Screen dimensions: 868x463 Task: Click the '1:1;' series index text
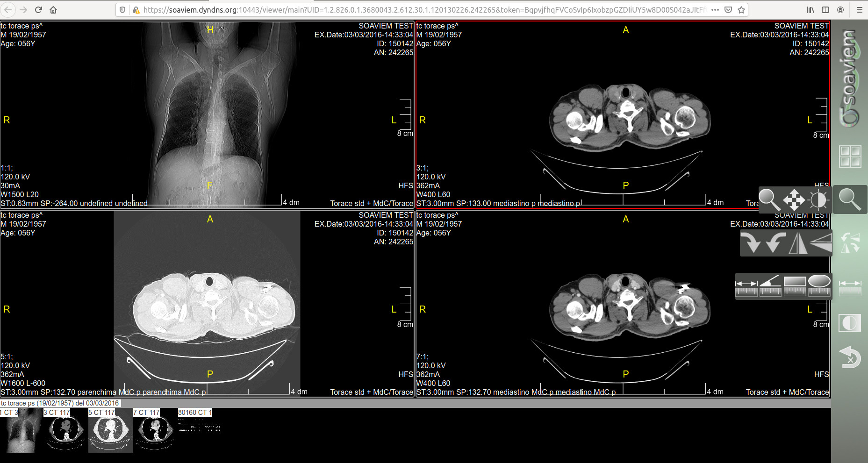coord(7,168)
